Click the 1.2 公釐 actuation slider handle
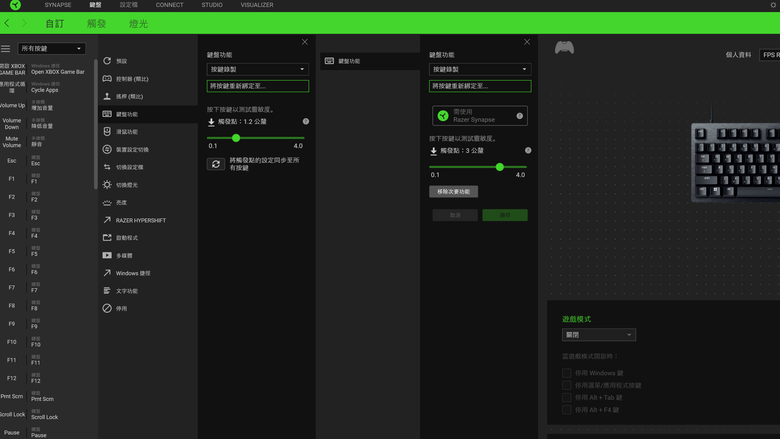Image resolution: width=780 pixels, height=439 pixels. [x=236, y=138]
